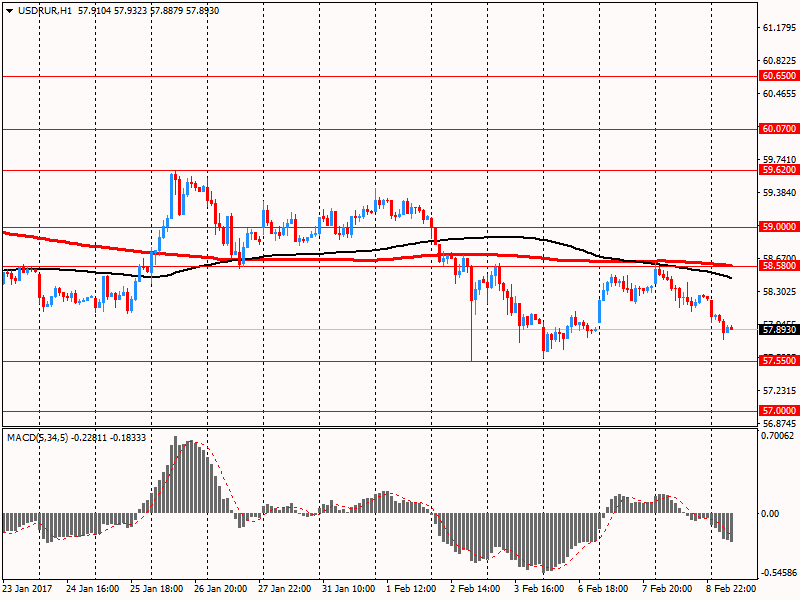Click the 3 Feb 16:00 time label
The height and width of the screenshot is (600, 800).
click(541, 589)
